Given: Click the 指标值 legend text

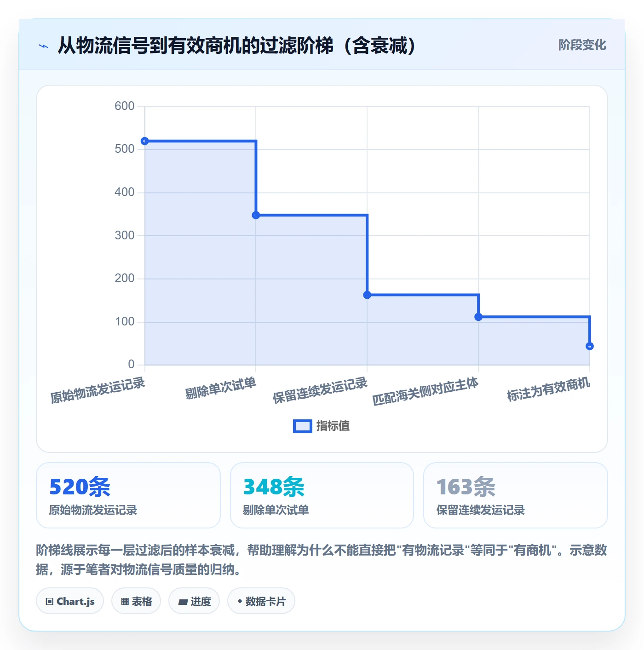Looking at the screenshot, I should pyautogui.click(x=333, y=426).
